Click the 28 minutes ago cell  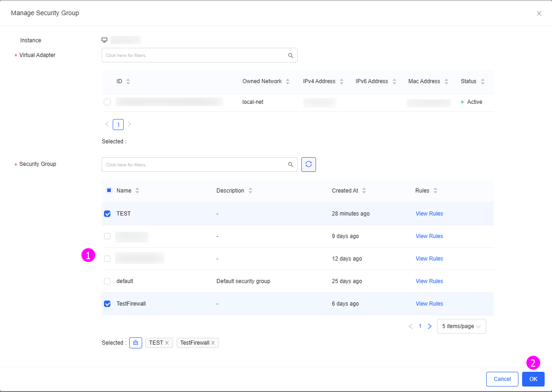(351, 214)
